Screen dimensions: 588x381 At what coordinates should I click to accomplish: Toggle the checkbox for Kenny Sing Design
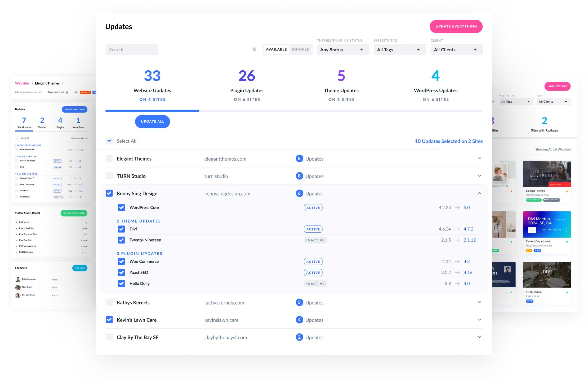(109, 193)
